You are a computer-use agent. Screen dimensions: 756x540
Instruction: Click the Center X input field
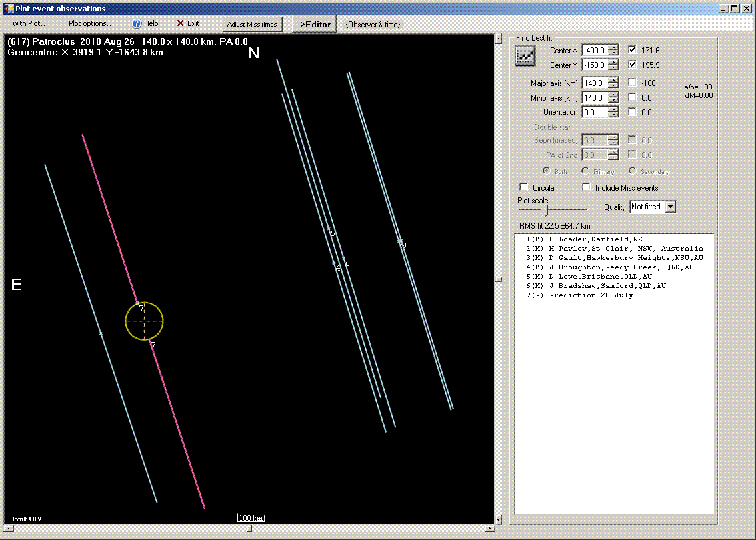coord(595,50)
